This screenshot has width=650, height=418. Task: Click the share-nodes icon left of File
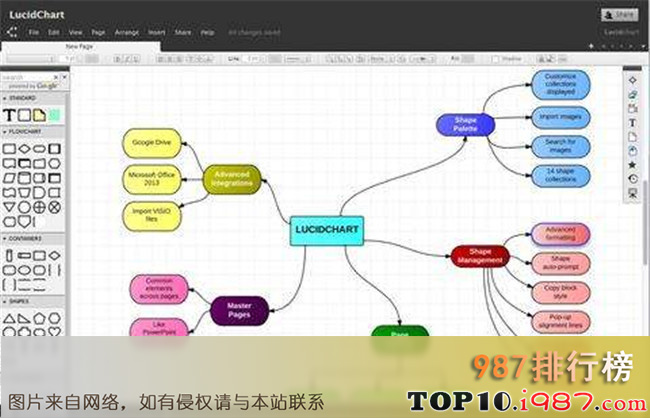12,32
